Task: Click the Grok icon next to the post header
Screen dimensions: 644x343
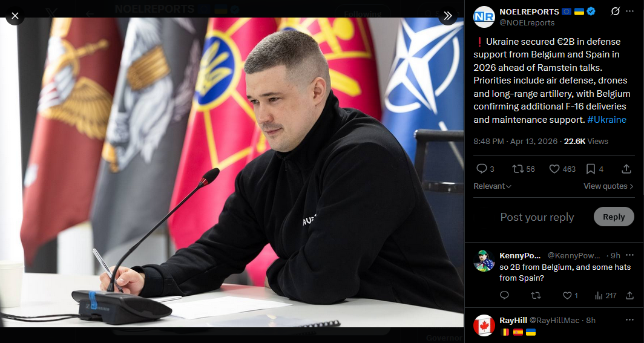Action: [615, 11]
